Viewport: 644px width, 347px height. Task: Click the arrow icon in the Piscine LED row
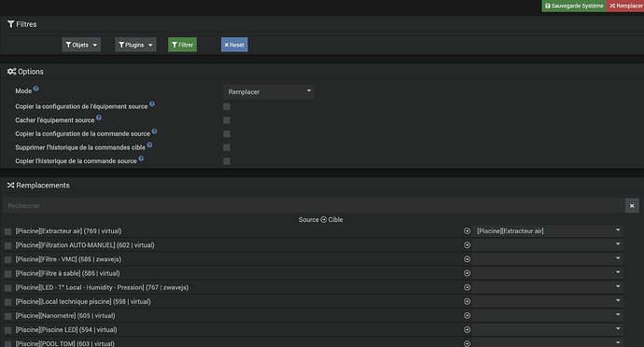[467, 330]
